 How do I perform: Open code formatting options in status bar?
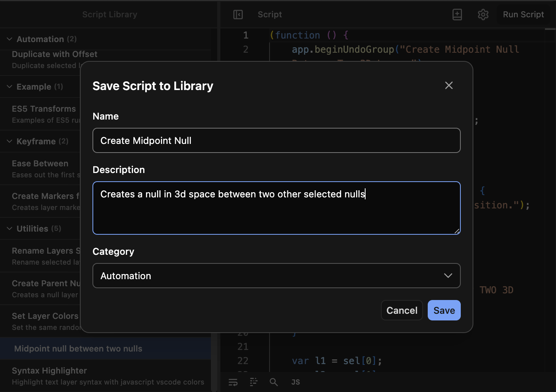point(253,382)
